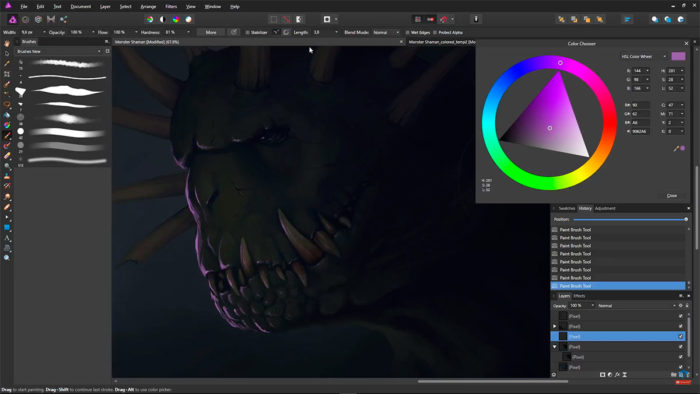Expand the collapsed second Pixel layer

(555, 326)
